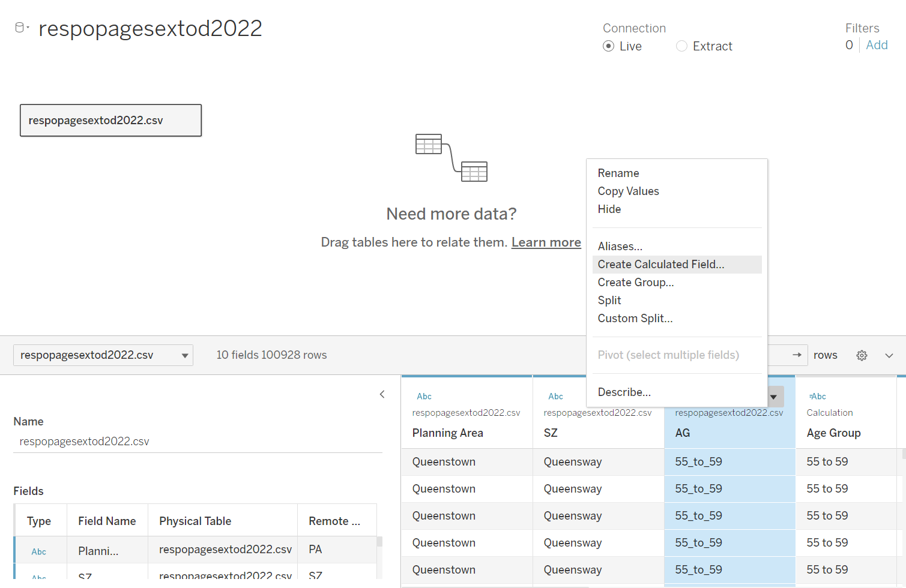Select the Live connection radio button
906x588 pixels.
pos(609,46)
